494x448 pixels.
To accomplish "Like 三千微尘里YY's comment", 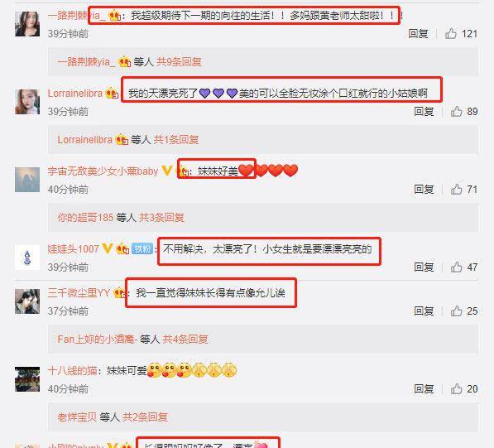I will 456,311.
